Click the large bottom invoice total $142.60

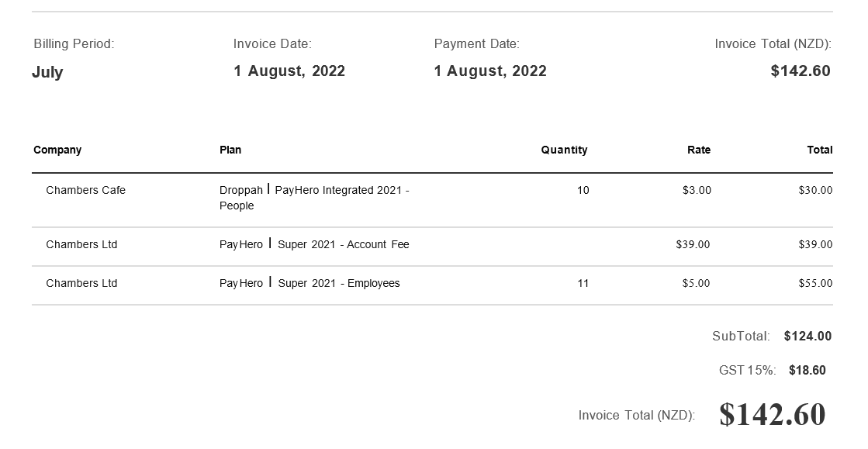[x=773, y=414]
